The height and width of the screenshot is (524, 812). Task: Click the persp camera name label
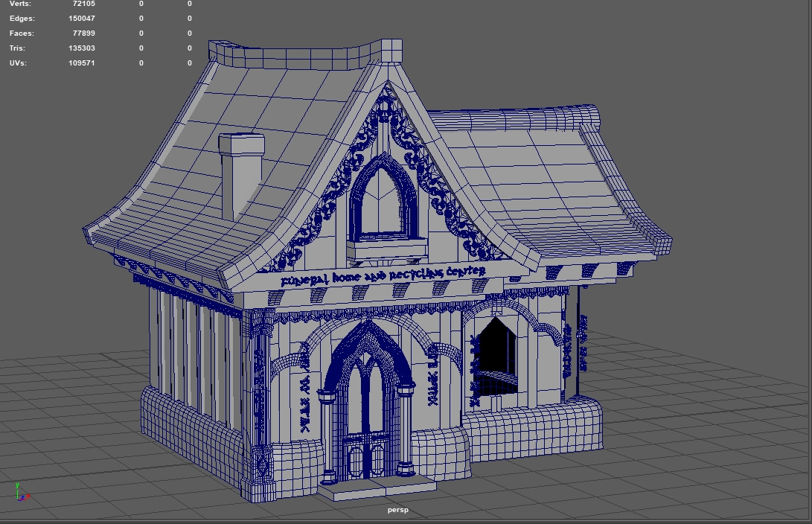(397, 510)
